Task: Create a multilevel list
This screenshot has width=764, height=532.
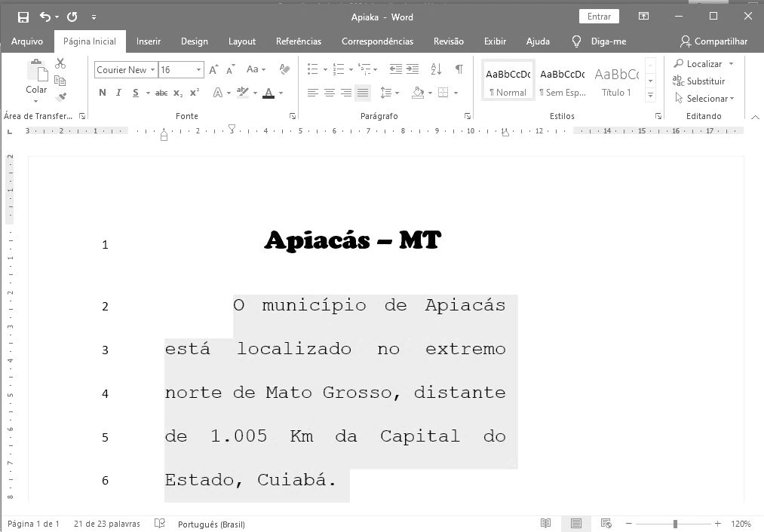Action: point(364,69)
